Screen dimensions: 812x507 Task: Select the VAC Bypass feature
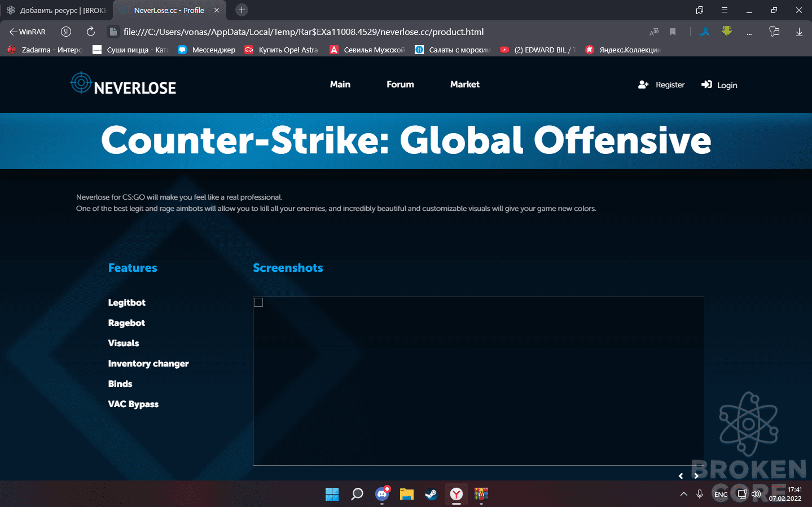point(133,404)
